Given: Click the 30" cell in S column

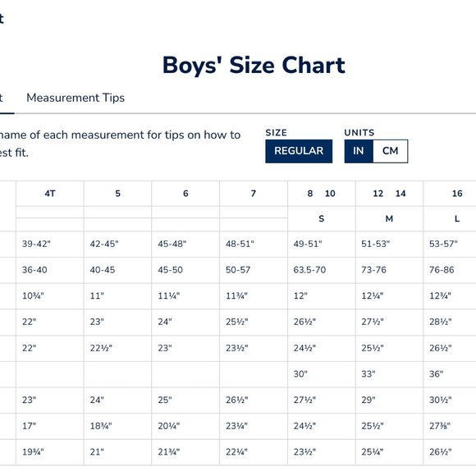Looking at the screenshot, I should point(300,374).
